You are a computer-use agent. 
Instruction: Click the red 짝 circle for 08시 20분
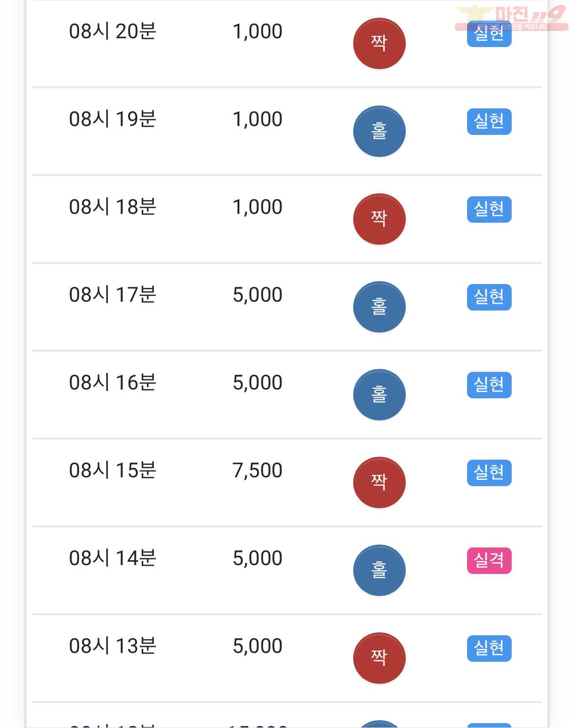point(379,44)
